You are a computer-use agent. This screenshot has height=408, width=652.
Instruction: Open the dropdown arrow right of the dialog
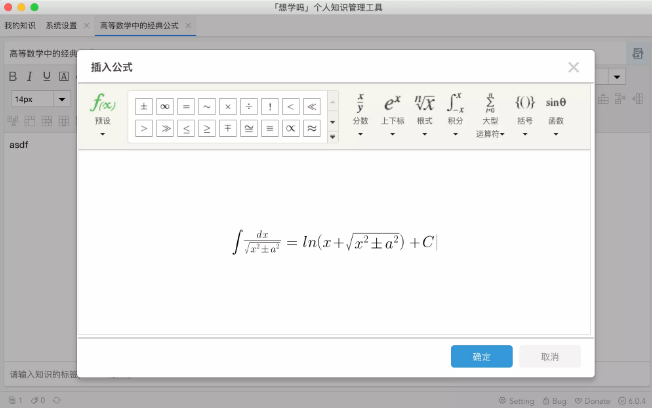pyautogui.click(x=617, y=77)
